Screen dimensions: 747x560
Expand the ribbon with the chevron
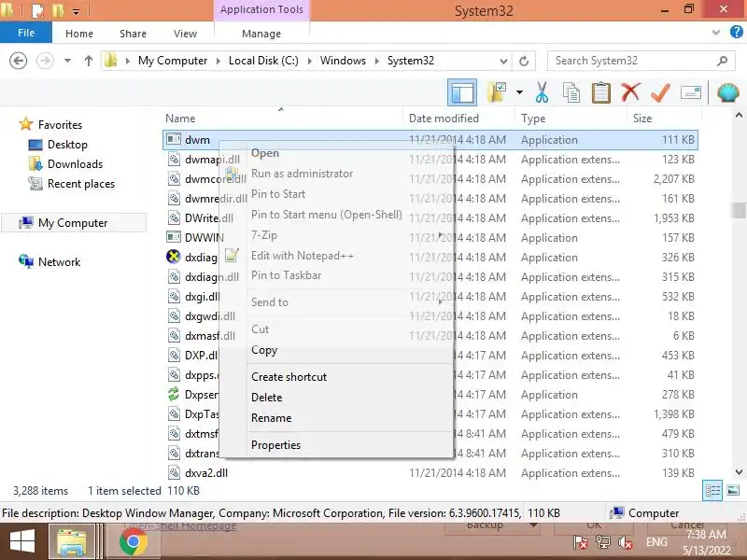click(715, 33)
